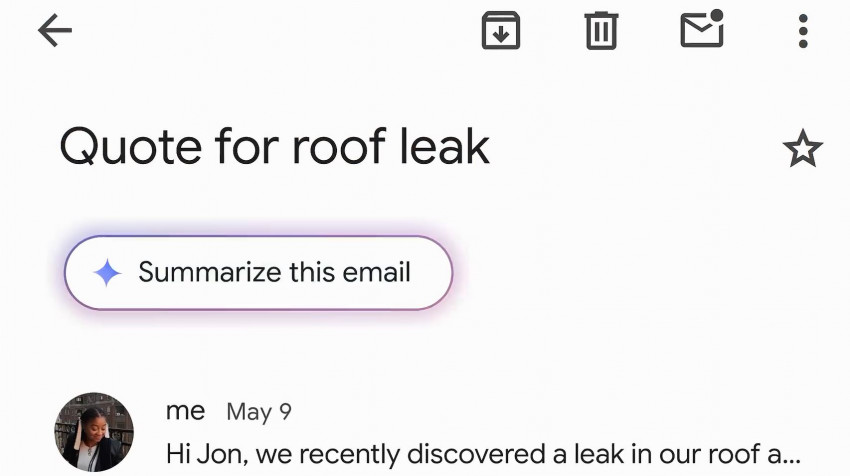The height and width of the screenshot is (476, 850).
Task: Open the three-dot more options menu
Action: (802, 32)
